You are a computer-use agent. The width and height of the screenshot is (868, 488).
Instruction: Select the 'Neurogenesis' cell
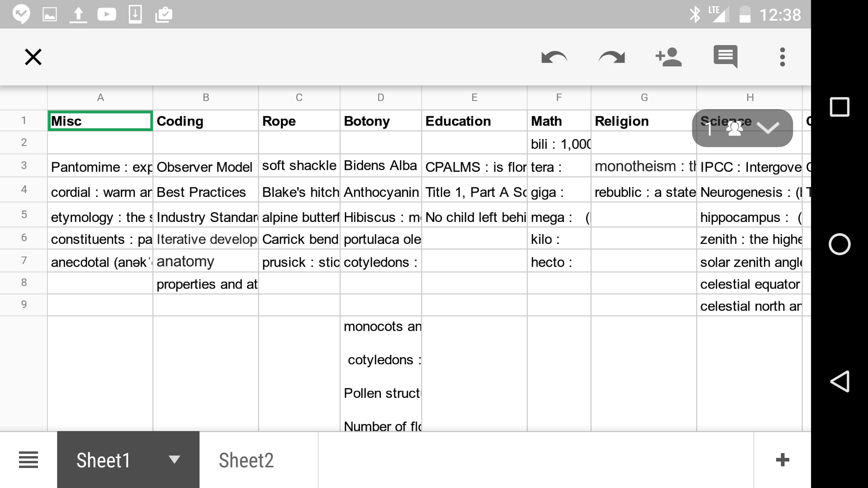750,190
